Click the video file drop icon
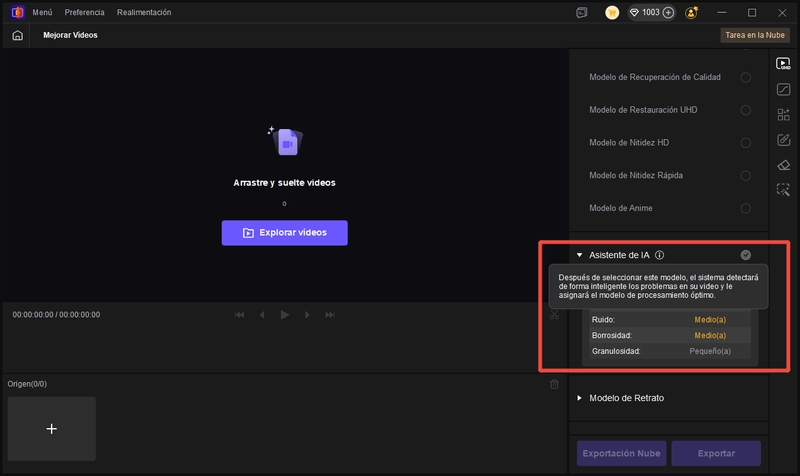 285,141
